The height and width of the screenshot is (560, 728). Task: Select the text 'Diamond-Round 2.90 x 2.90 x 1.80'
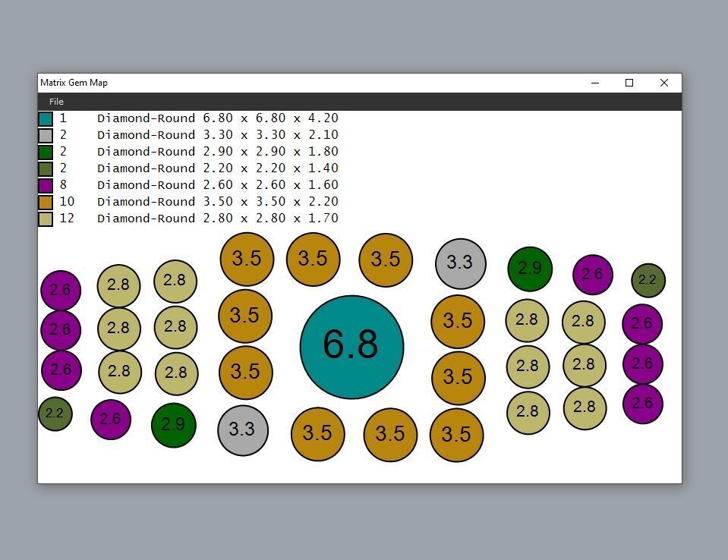coord(218,152)
